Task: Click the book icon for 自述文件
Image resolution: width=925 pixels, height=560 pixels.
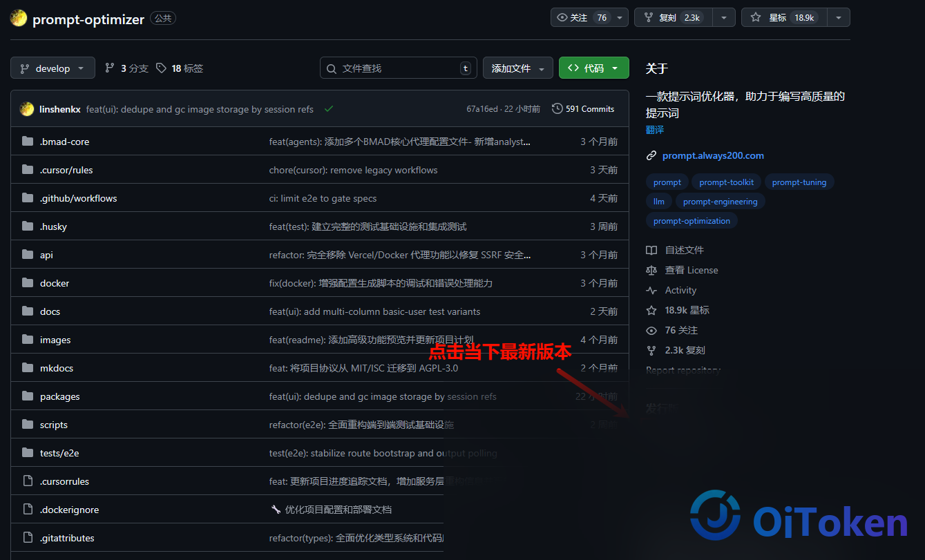Action: [x=651, y=250]
